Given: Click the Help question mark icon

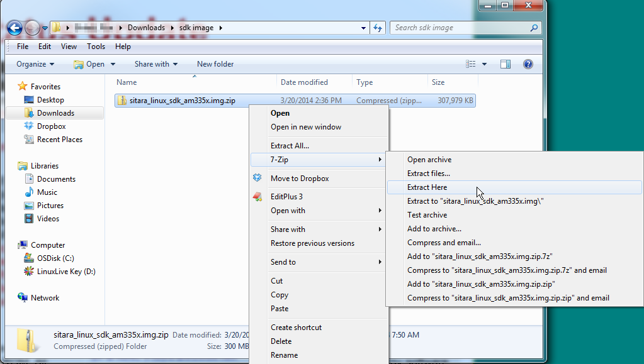Looking at the screenshot, I should (528, 64).
